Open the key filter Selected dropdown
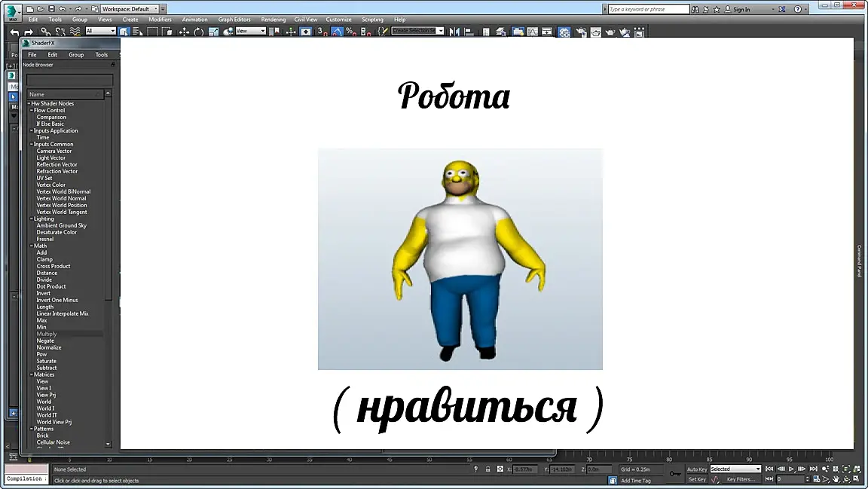Image resolution: width=868 pixels, height=489 pixels. [x=735, y=469]
